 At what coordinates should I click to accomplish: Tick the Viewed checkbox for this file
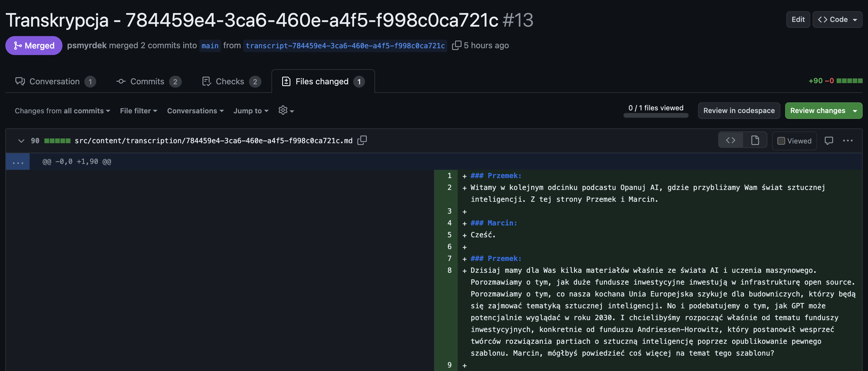[x=781, y=141]
